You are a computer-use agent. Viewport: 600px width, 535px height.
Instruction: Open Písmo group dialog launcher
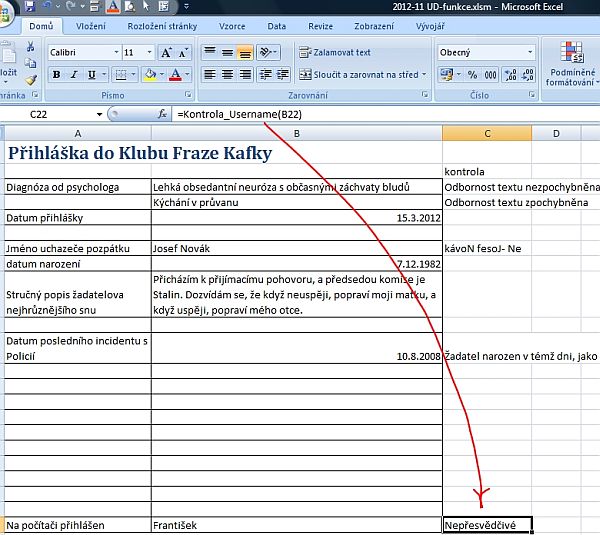point(188,94)
